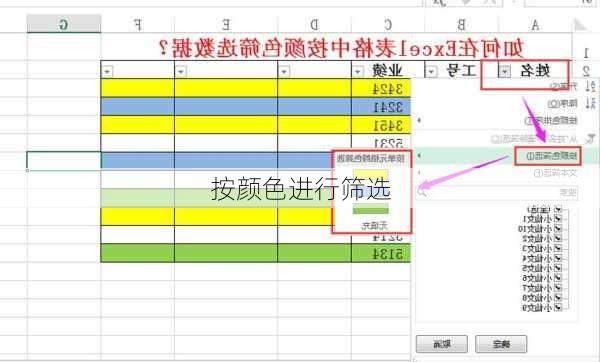Click the yellow cell containing 3451
Viewport: 600px width, 362px height.
pos(381,125)
